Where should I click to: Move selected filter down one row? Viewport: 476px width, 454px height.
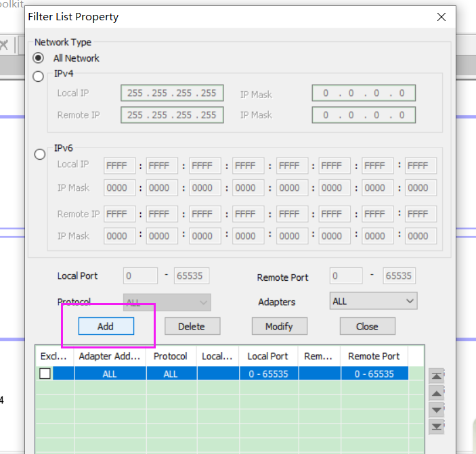point(437,410)
